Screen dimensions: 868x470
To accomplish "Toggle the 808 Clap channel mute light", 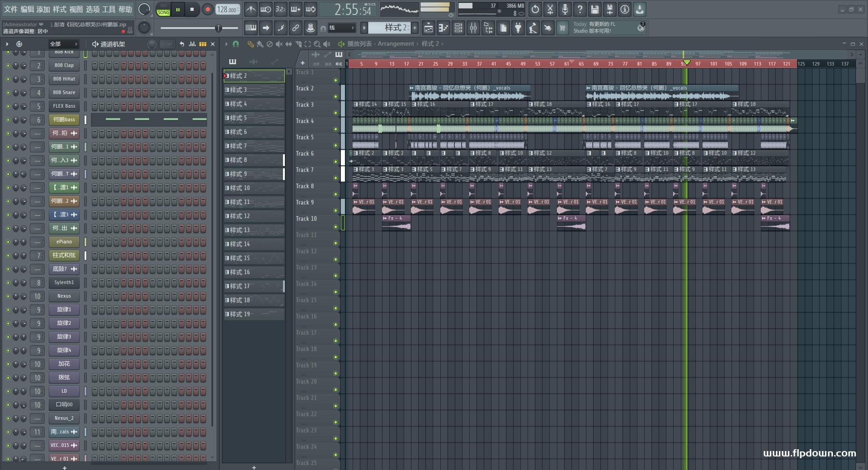I will (8, 66).
